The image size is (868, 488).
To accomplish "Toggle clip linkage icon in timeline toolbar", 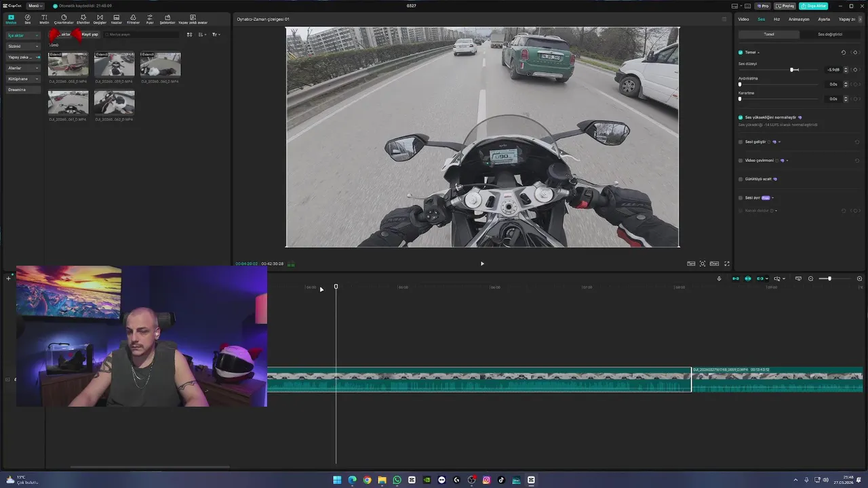I will pos(760,279).
